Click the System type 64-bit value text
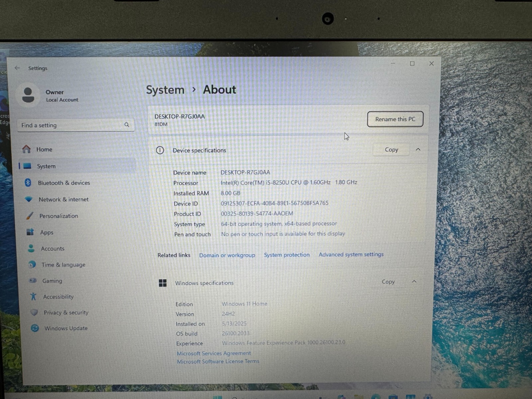This screenshot has width=532, height=399. (x=279, y=224)
